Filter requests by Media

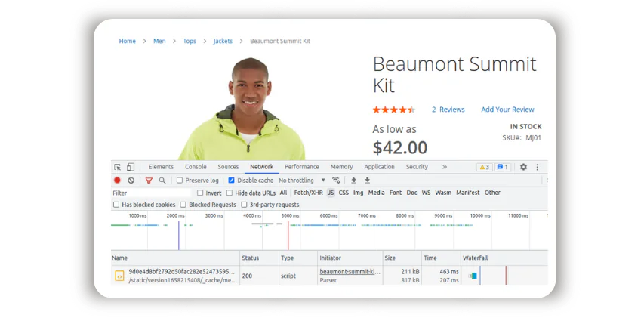(x=376, y=193)
